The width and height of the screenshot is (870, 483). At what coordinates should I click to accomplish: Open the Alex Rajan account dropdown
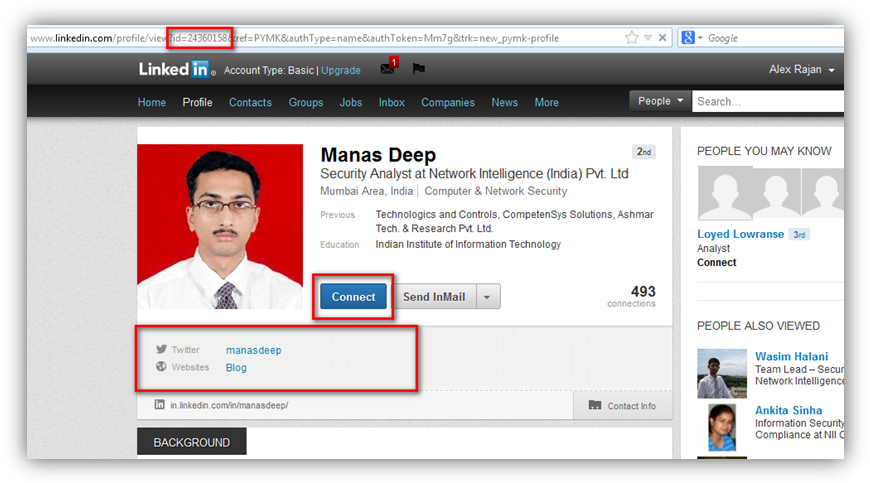pos(802,69)
